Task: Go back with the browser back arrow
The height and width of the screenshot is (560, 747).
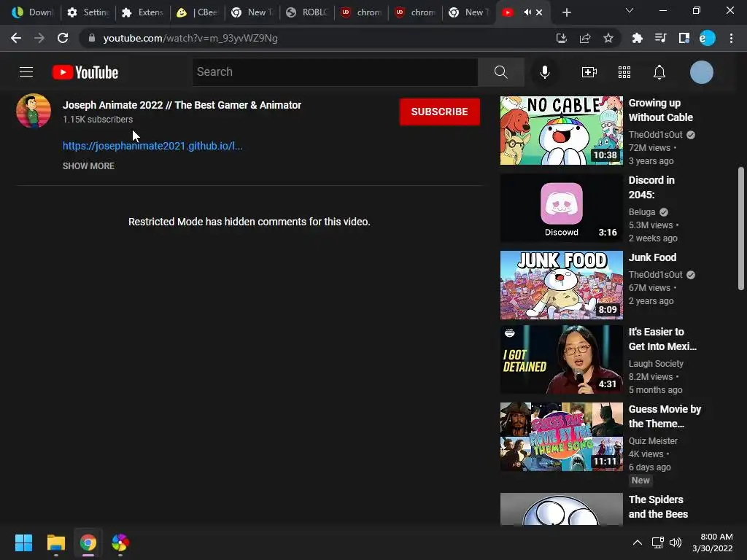Action: coord(16,38)
